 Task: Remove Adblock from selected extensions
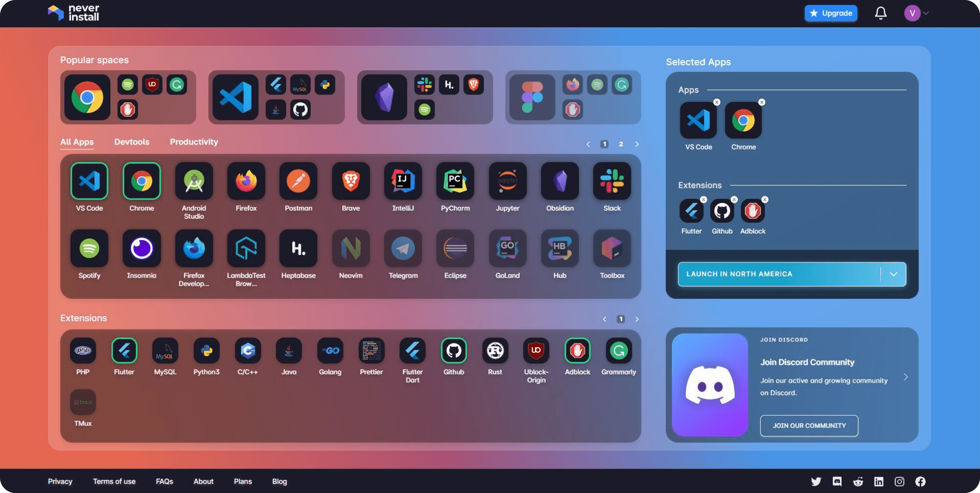click(x=765, y=200)
